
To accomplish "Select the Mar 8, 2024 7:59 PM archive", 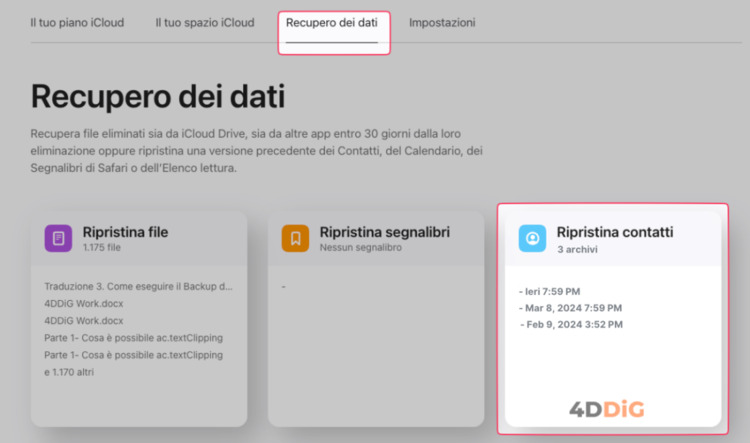I will [x=570, y=308].
